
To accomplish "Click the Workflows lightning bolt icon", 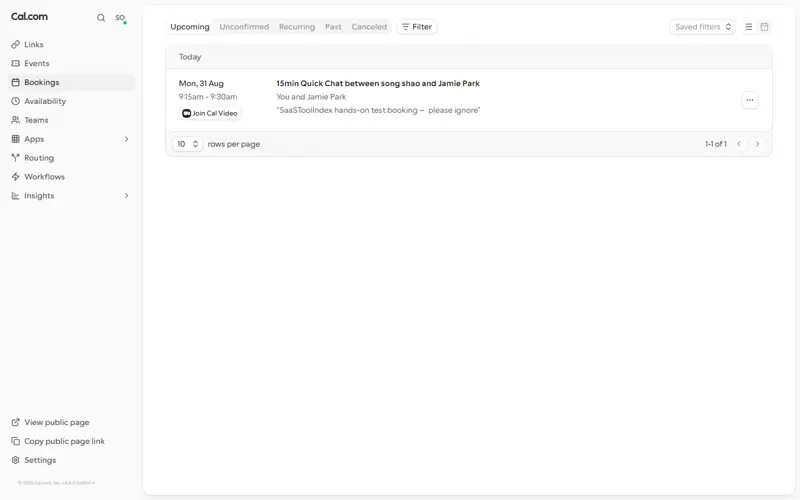I will pyautogui.click(x=16, y=177).
